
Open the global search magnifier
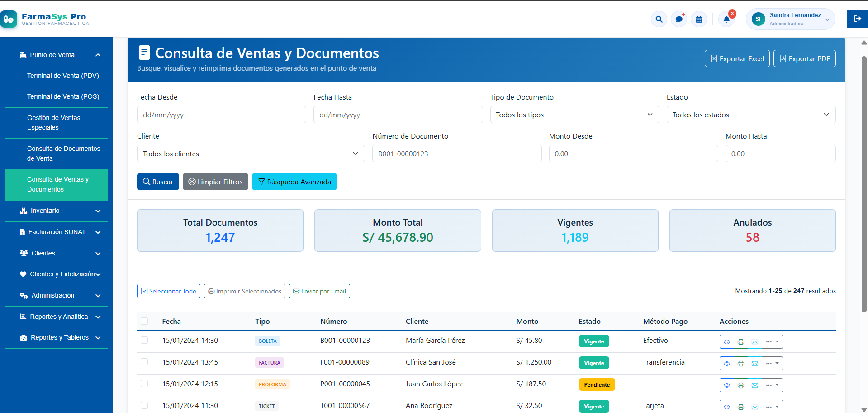pyautogui.click(x=659, y=19)
